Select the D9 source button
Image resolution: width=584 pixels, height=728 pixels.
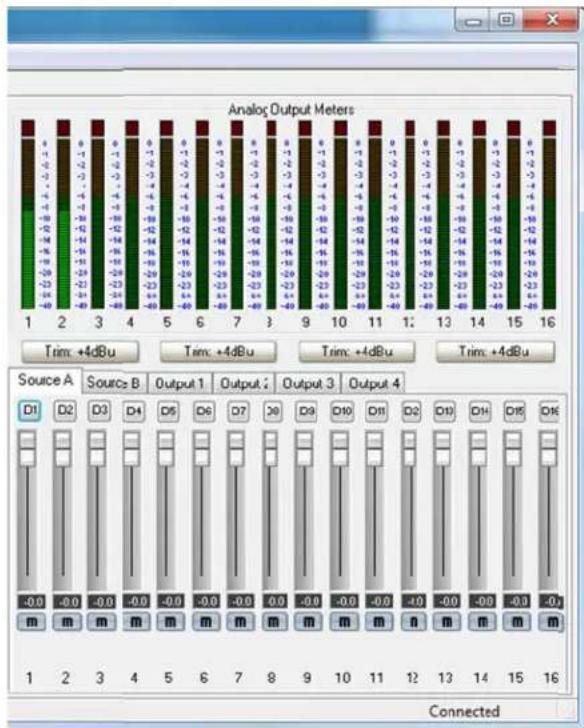tap(306, 411)
